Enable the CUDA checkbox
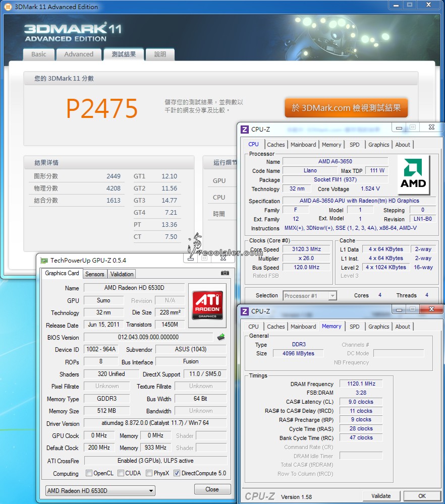445x504 pixels. [121, 473]
